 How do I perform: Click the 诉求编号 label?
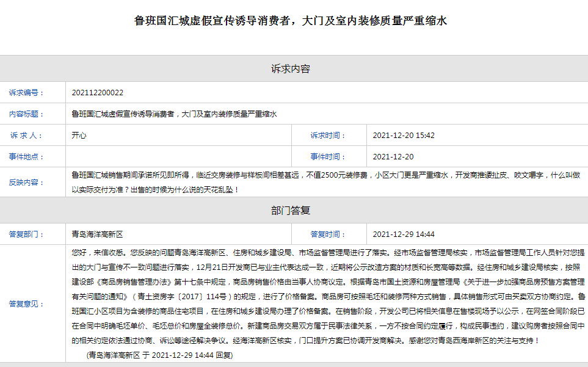[x=26, y=93]
